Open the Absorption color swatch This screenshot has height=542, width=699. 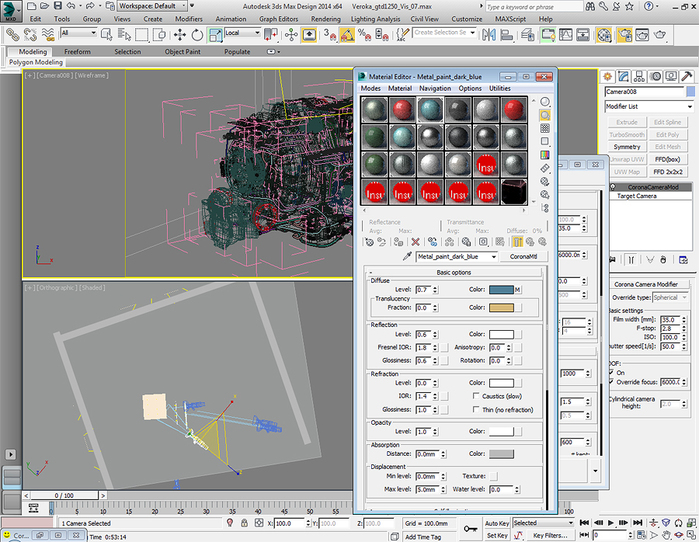point(501,454)
